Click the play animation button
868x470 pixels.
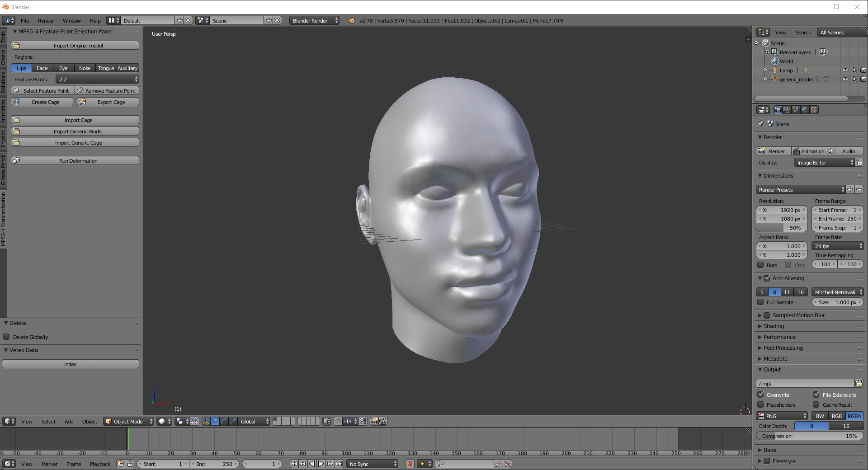(x=321, y=464)
